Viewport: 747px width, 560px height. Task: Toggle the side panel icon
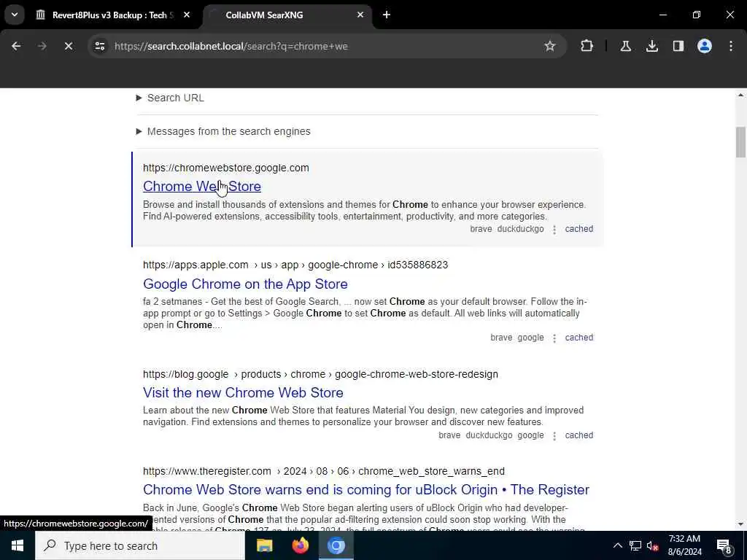(x=678, y=46)
